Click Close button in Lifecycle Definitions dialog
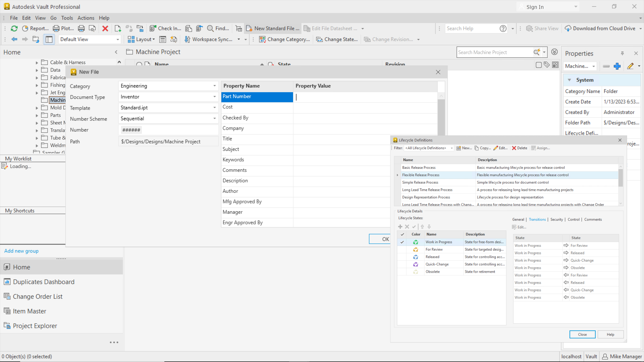This screenshot has width=644, height=362. [582, 334]
